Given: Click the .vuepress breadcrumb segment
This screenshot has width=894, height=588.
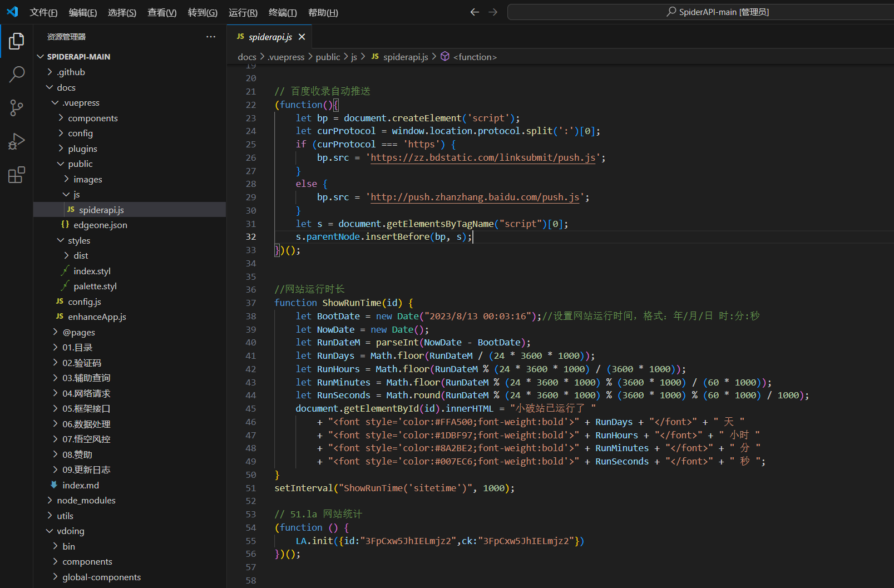Looking at the screenshot, I should point(287,57).
